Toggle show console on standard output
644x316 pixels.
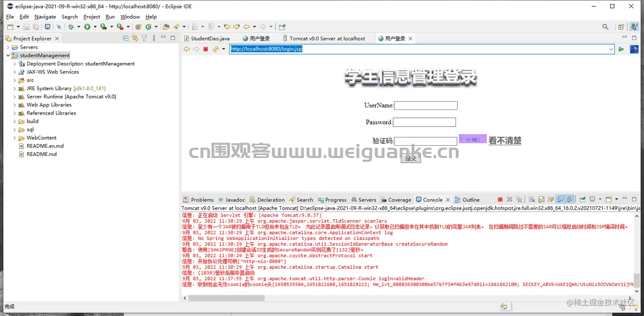561,199
